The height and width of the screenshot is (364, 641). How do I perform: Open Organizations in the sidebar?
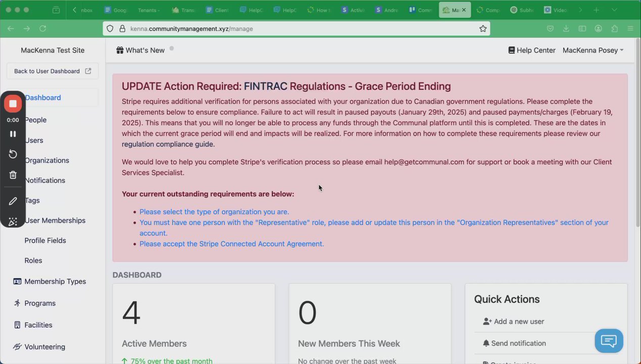[47, 160]
